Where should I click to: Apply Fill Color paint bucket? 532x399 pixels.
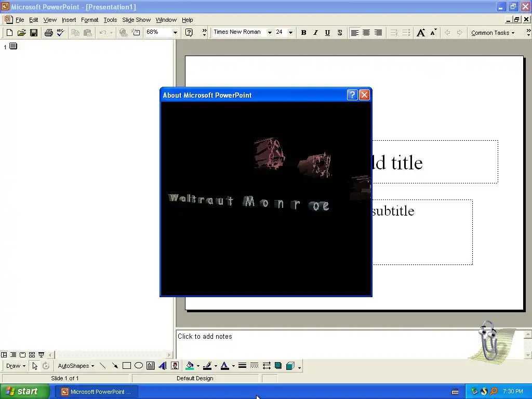point(190,366)
